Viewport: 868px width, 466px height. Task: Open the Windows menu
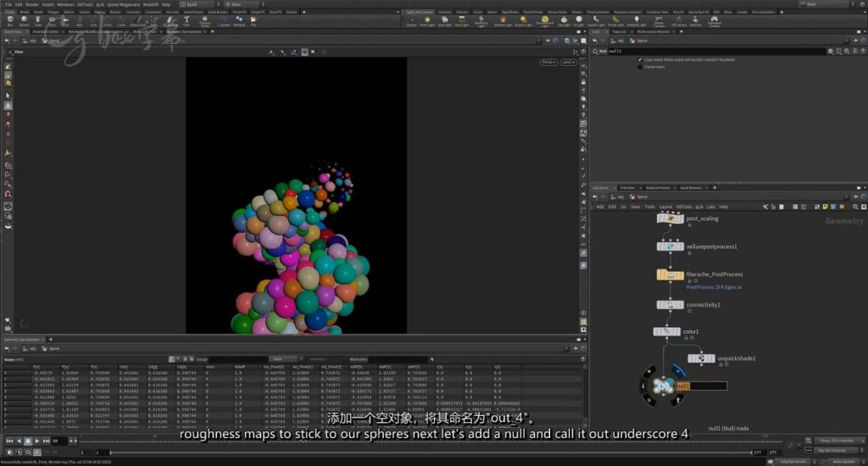(65, 4)
